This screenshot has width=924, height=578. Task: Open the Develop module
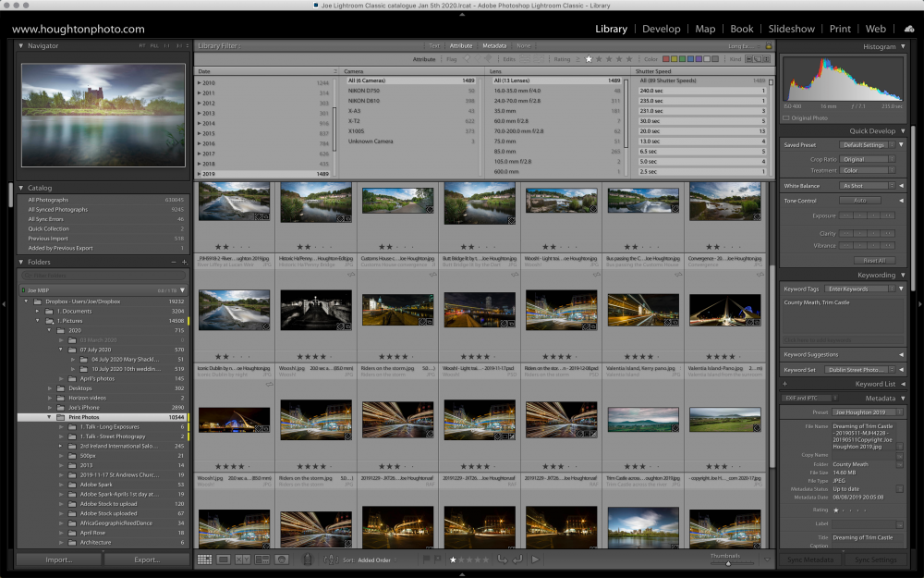tap(662, 29)
